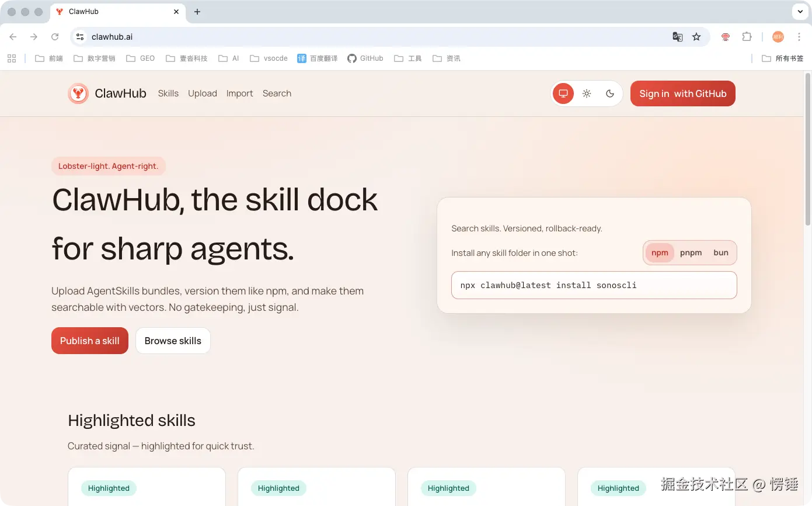Open the Upload nav item
The height and width of the screenshot is (506, 812).
[x=203, y=93]
